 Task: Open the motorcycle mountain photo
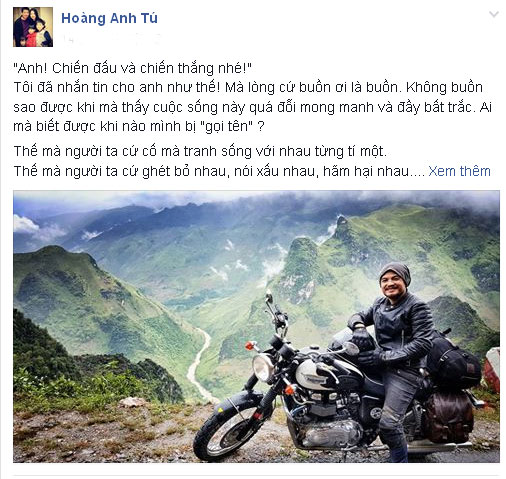[256, 326]
